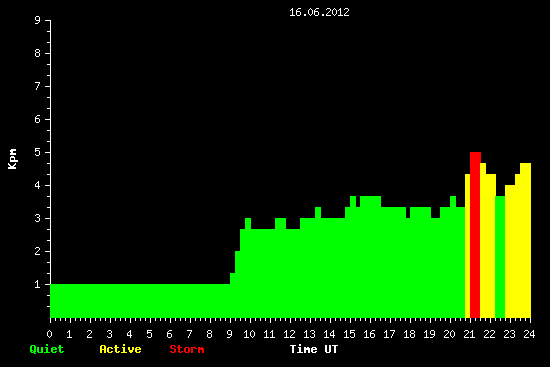This screenshot has width=550, height=367.
Task: Click the flat green quiet area near hour 4
Action: pos(130,301)
